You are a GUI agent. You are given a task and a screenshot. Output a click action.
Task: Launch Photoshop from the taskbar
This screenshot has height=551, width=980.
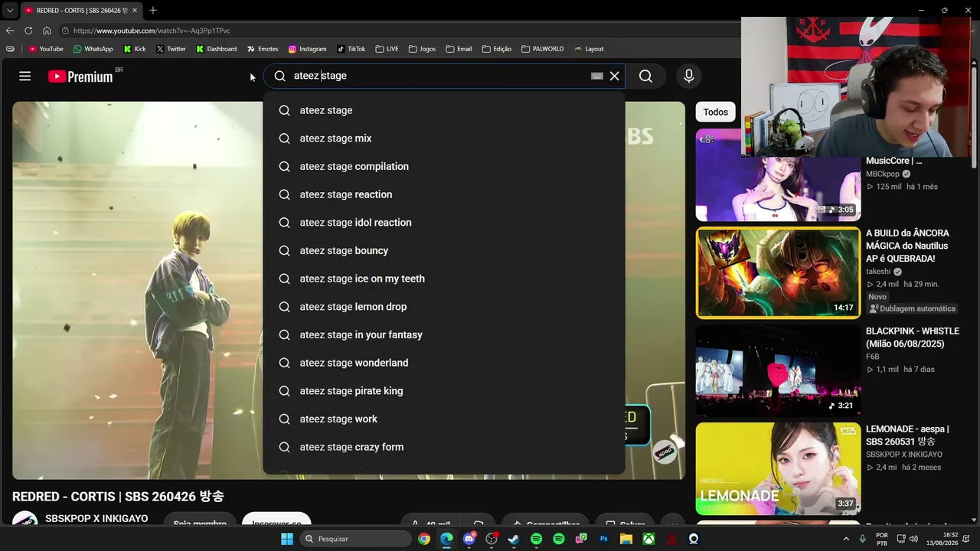(x=604, y=539)
